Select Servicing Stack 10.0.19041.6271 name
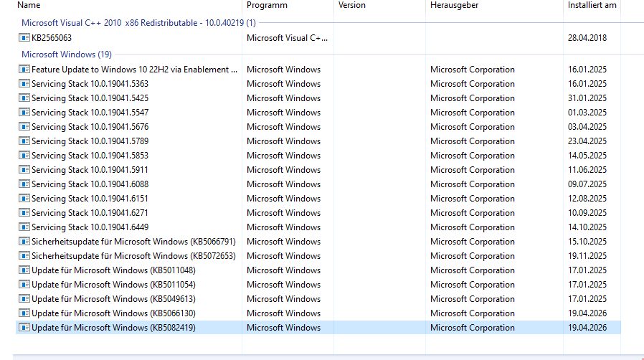 90,213
